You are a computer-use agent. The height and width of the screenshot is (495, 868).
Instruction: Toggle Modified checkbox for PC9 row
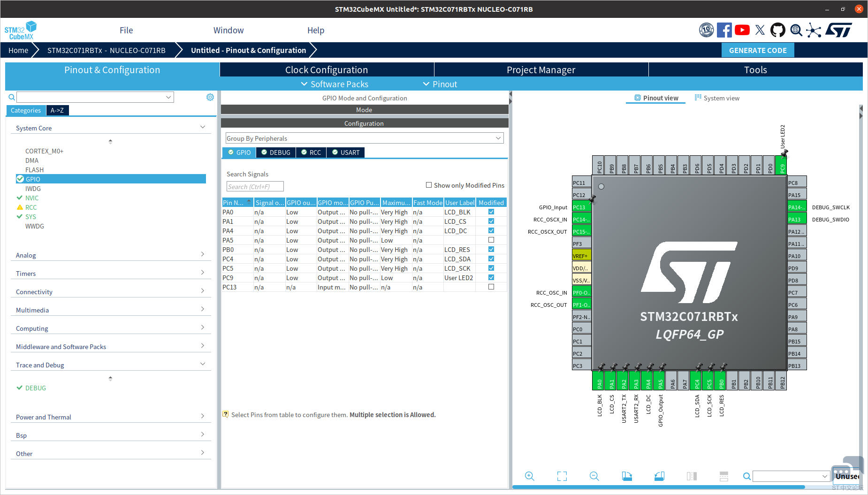click(x=491, y=277)
